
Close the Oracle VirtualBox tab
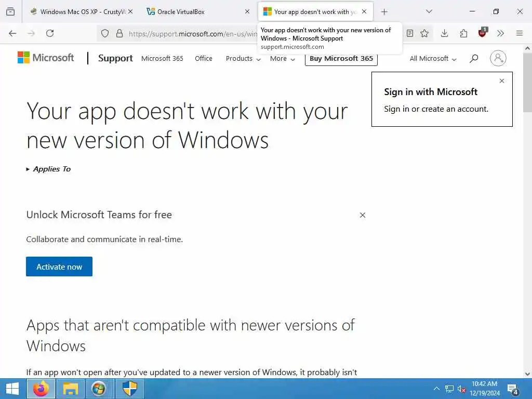247,11
